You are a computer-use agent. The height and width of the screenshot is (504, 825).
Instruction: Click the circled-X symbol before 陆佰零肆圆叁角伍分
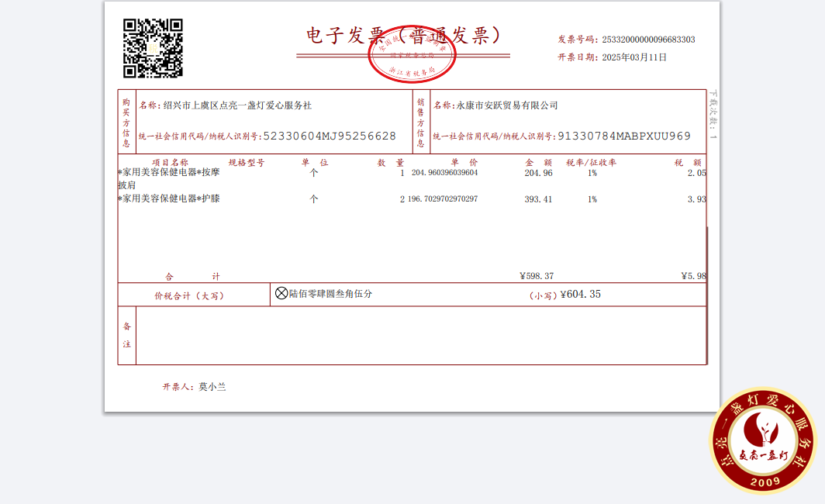click(281, 293)
